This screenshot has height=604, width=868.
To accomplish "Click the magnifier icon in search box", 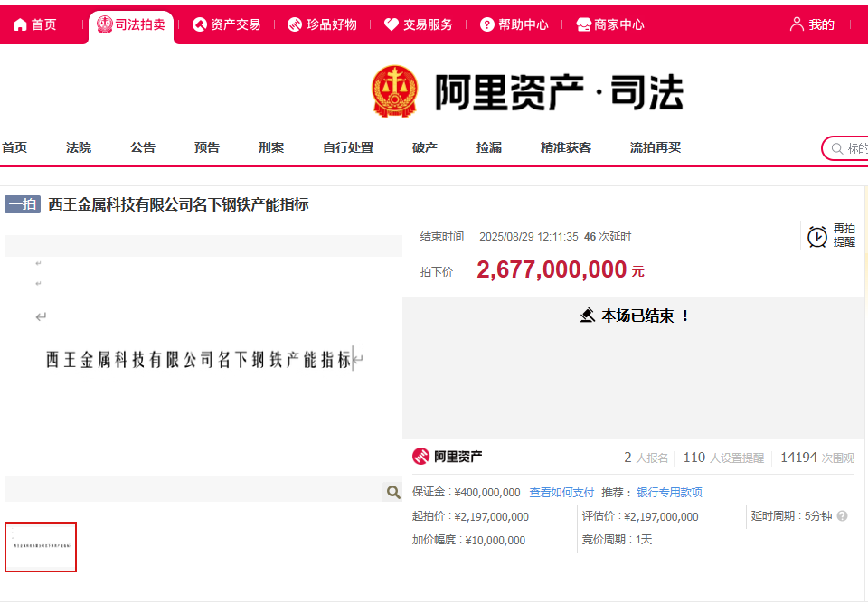I will click(x=837, y=148).
